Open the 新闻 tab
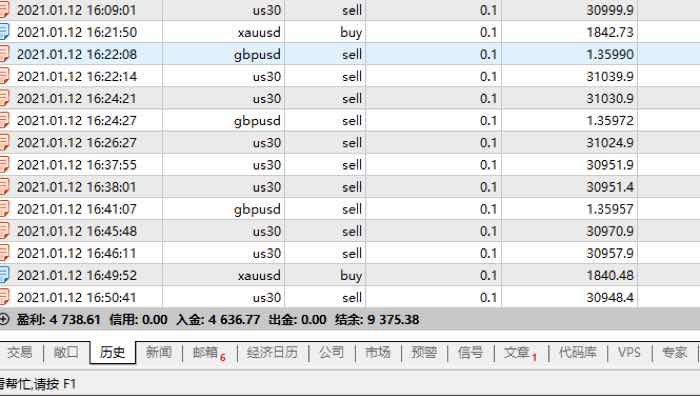 pos(159,353)
